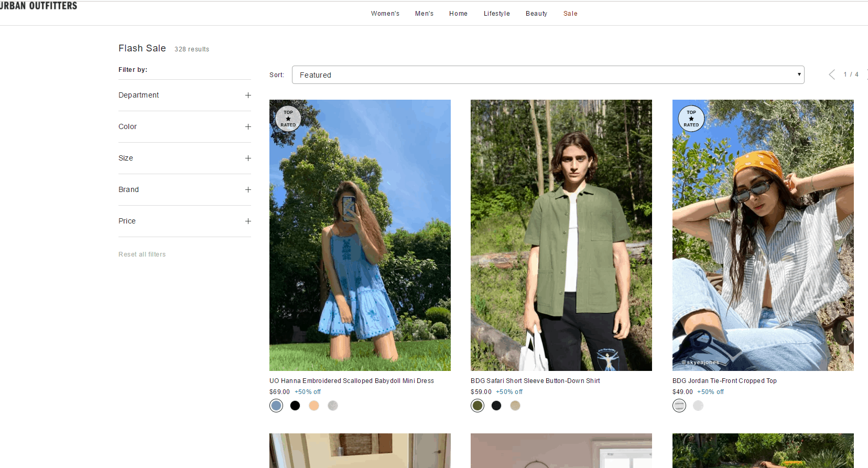
Task: Click +50% off label under Hanna dress
Action: point(308,392)
